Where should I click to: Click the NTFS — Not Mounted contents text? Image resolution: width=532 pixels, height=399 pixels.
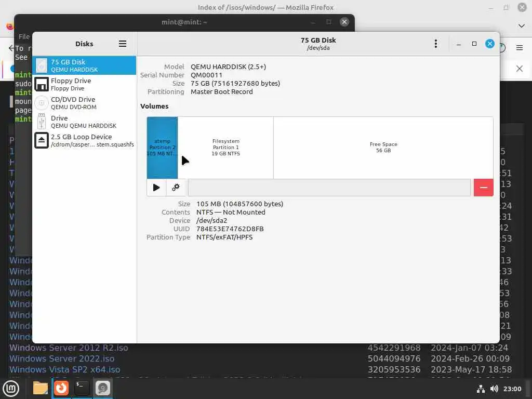231,212
